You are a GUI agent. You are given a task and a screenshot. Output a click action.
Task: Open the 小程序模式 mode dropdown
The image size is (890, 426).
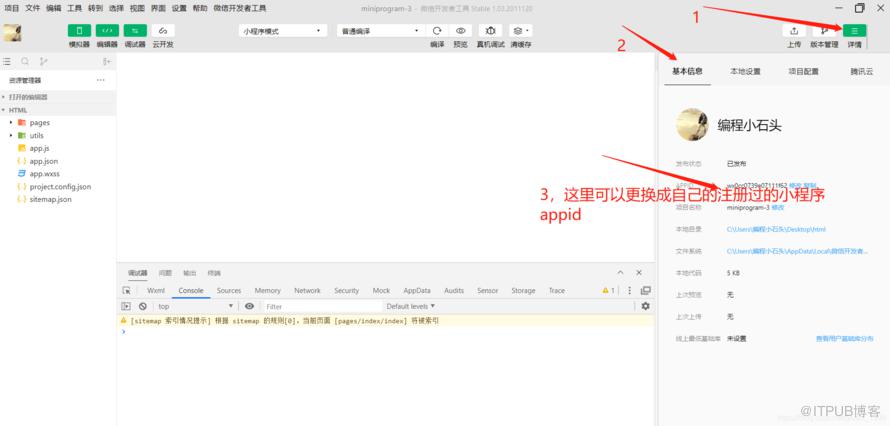click(x=283, y=31)
